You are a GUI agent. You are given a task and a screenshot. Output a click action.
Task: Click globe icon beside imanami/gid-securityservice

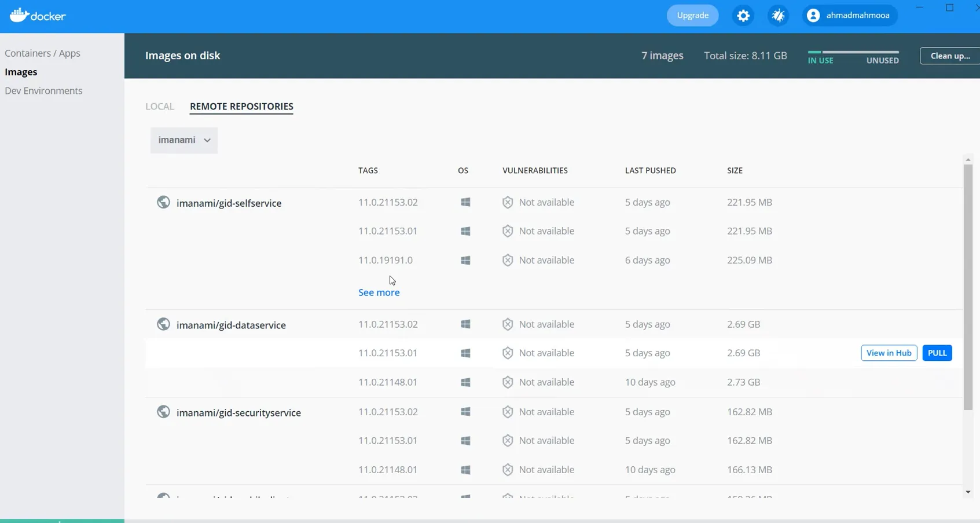point(163,412)
